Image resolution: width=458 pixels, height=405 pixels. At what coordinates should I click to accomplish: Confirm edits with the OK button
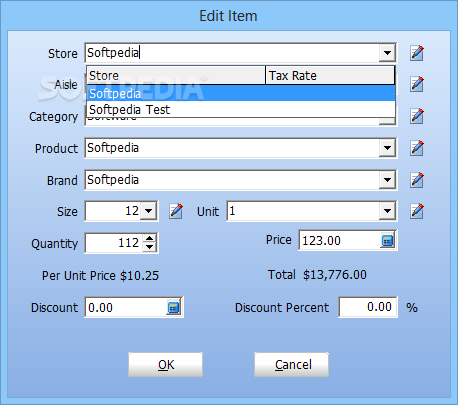[x=166, y=365]
